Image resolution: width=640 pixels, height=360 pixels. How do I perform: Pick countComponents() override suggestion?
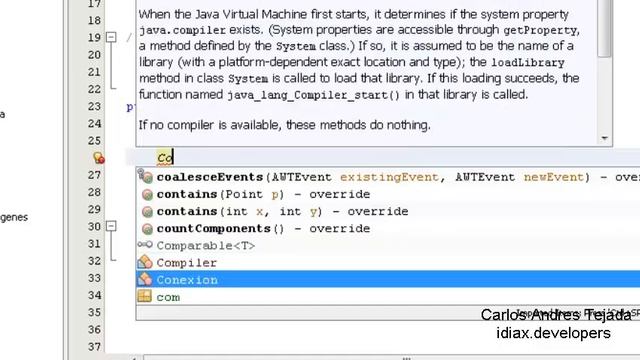pos(388,229)
